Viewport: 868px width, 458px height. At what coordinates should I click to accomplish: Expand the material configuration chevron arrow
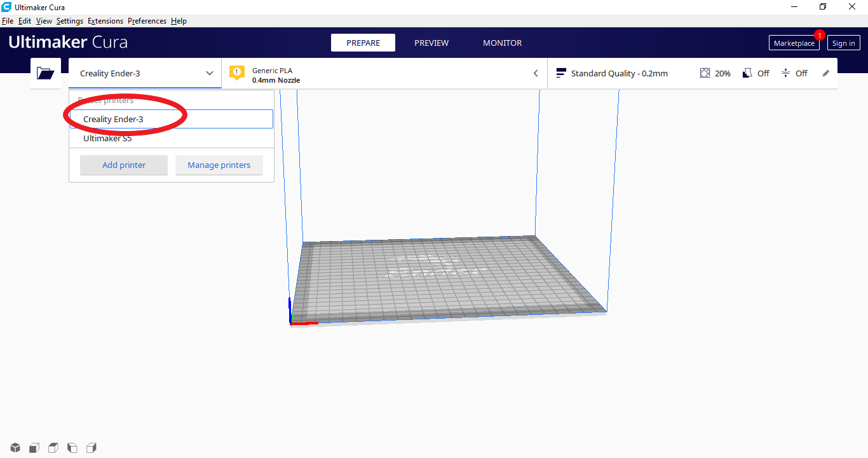pos(536,73)
